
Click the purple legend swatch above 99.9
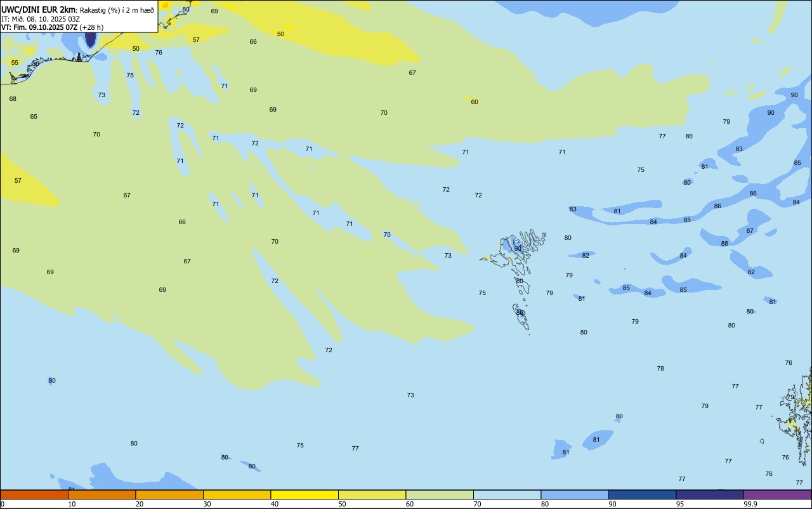coord(778,494)
